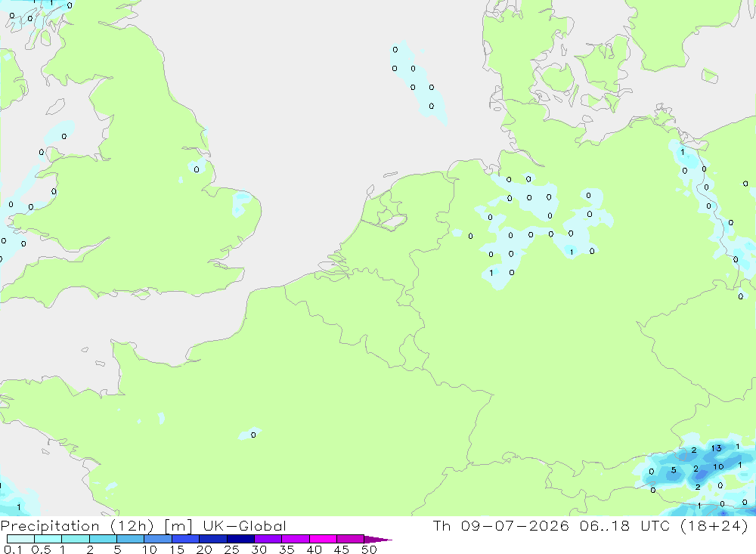Click the date "09-07-2026"
Image resolution: width=756 pixels, height=554 pixels.
click(x=514, y=525)
